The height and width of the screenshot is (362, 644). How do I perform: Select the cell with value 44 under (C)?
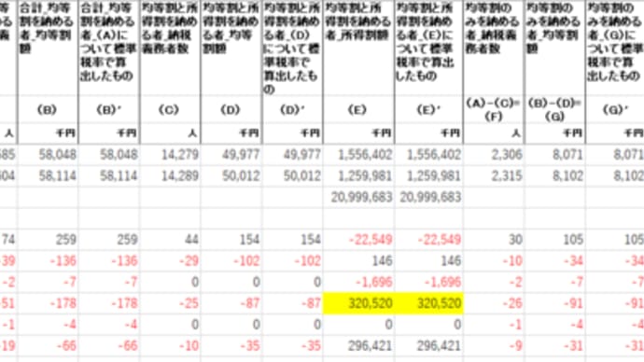coord(170,240)
